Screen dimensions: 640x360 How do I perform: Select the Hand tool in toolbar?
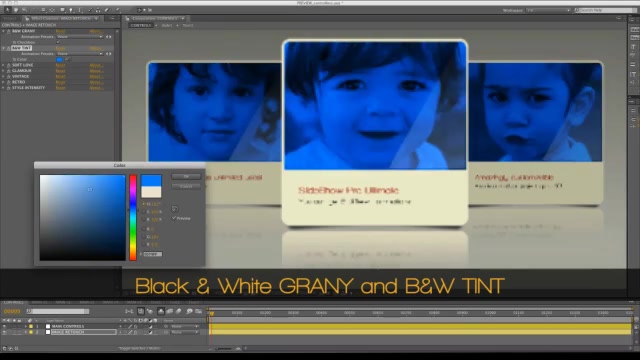[16, 10]
